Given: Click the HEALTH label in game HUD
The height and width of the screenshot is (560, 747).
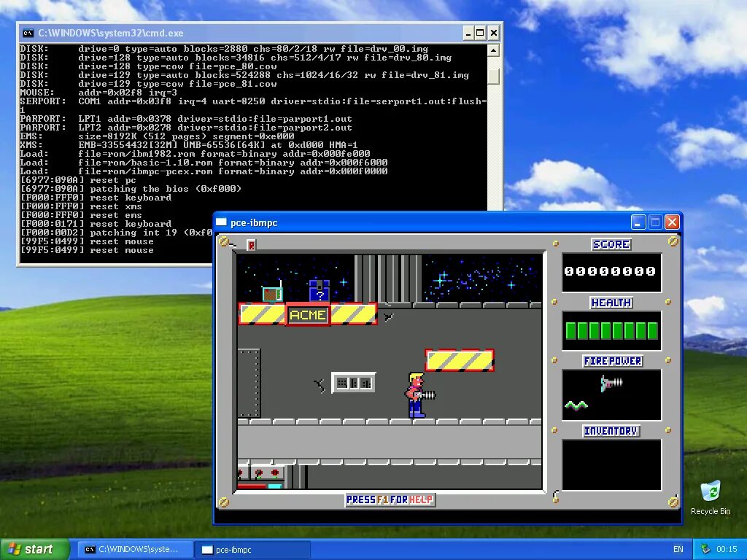Looking at the screenshot, I should coord(611,303).
